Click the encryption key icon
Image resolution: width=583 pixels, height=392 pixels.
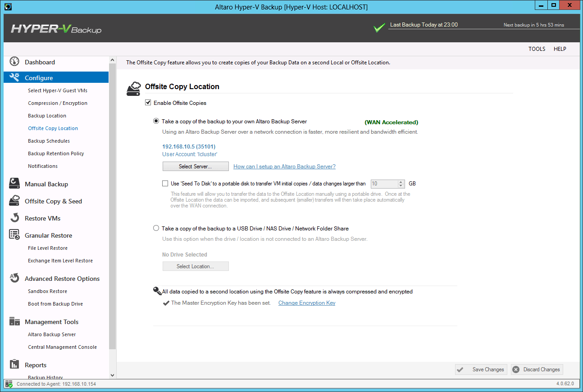(x=157, y=291)
